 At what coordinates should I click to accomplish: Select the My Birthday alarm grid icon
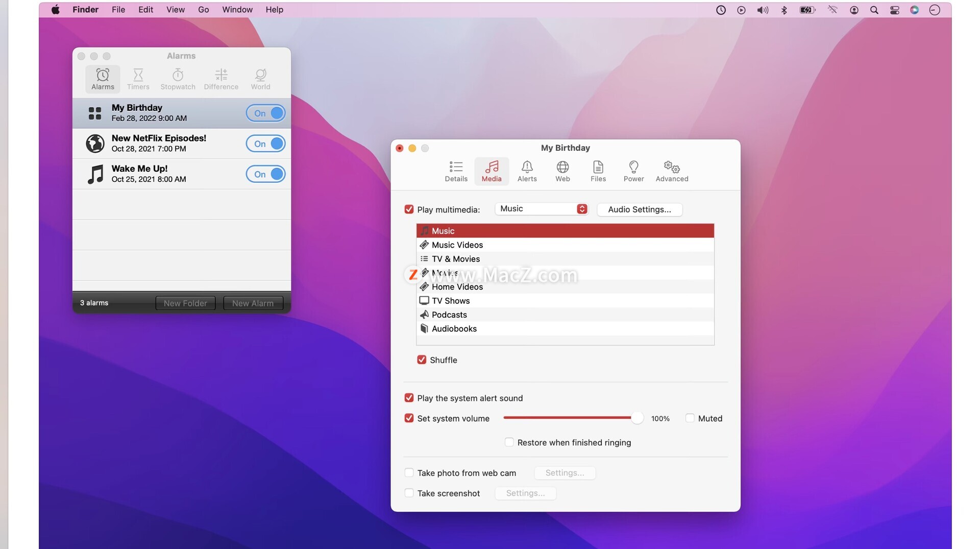pos(95,113)
